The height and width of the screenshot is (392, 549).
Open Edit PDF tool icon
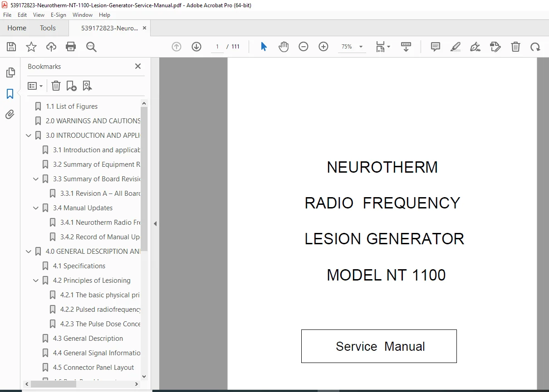(x=495, y=47)
